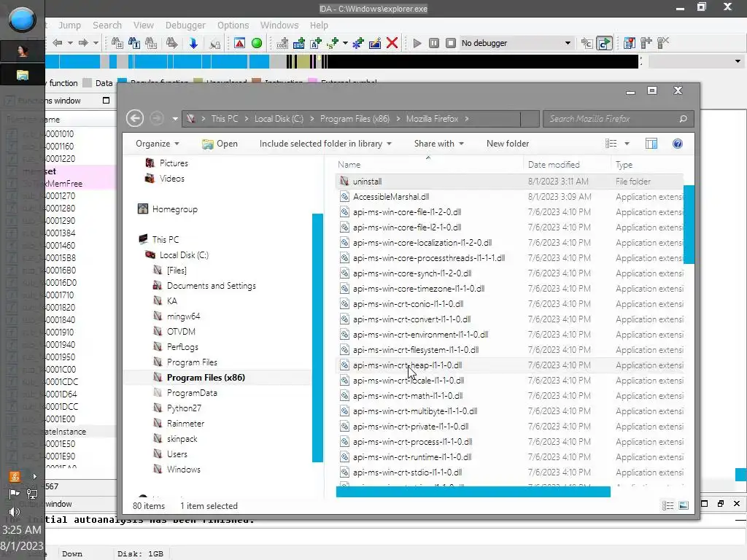Open the IDA Search menu
747x560 pixels.
coord(107,26)
